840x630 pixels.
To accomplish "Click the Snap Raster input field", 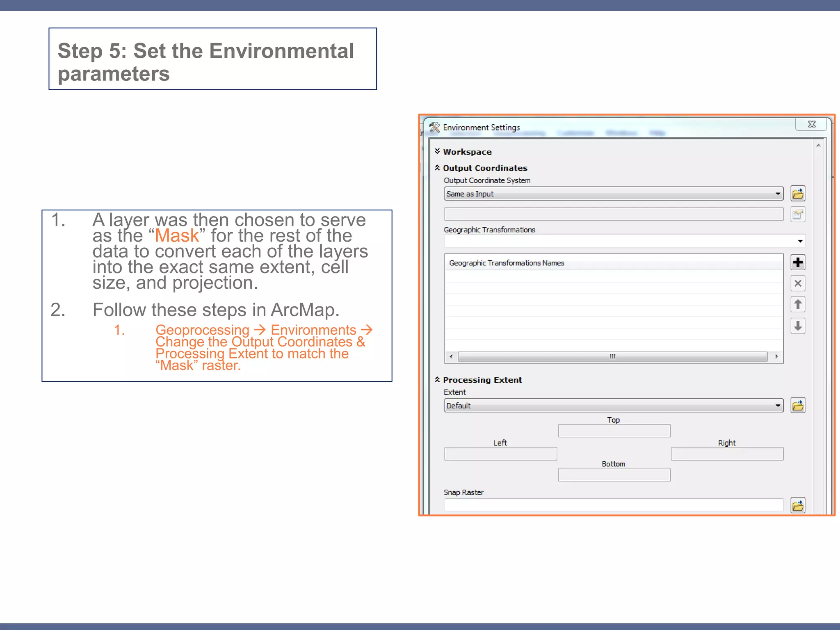I will tap(614, 505).
